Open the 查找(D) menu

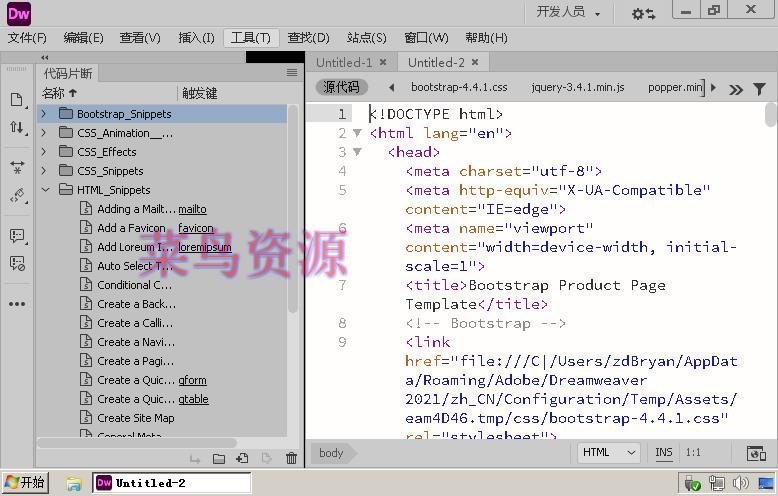point(309,38)
